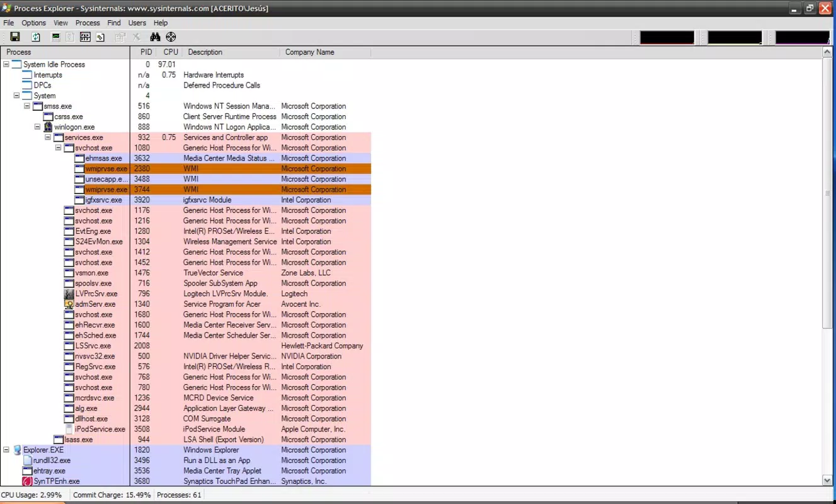Collapse the Explorer.EXE tree node
The height and width of the screenshot is (504, 836).
coord(6,450)
